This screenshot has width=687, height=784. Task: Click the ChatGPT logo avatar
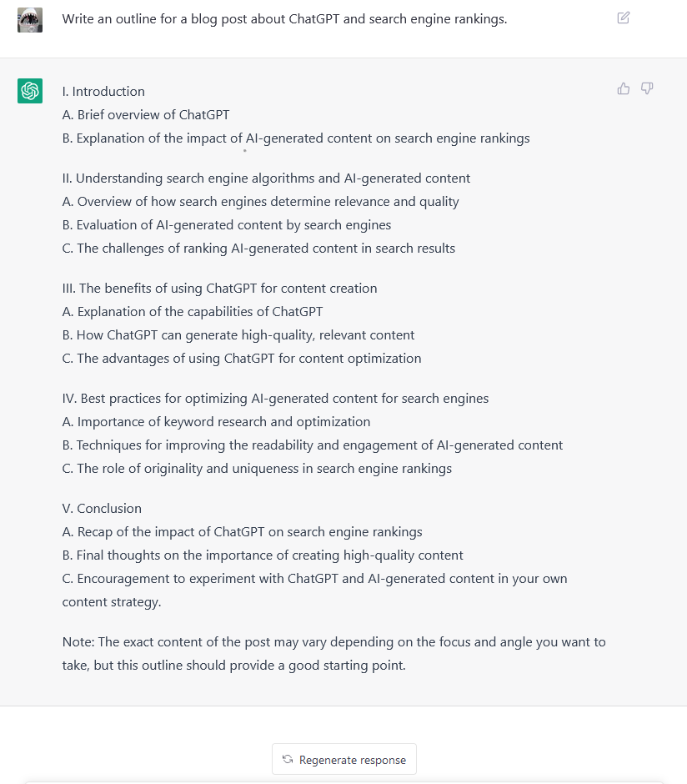pos(30,91)
